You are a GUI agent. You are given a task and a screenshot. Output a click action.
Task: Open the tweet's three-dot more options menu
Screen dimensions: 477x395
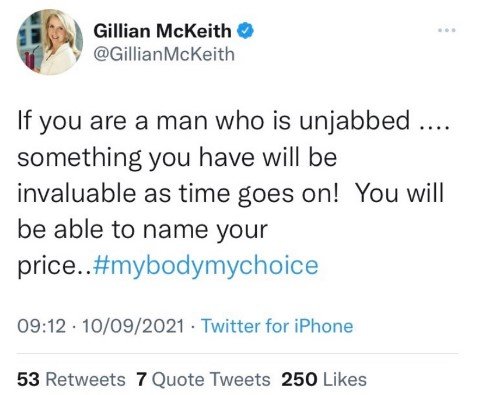pos(446,30)
